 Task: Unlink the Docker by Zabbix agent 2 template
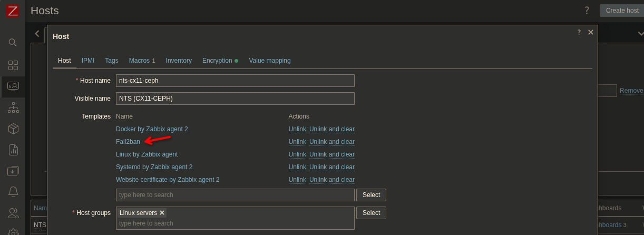[x=297, y=129]
